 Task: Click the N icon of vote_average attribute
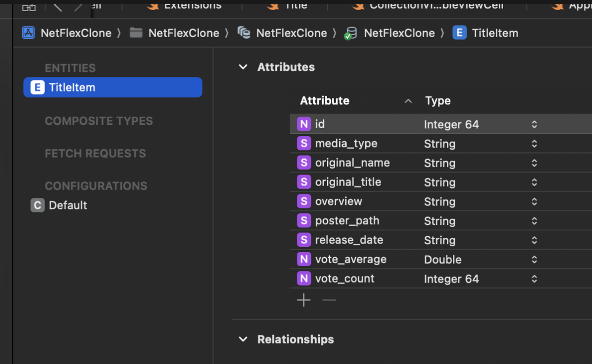pos(304,259)
